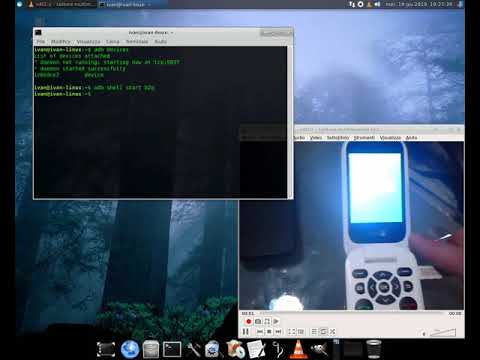Toggle VLC A-B loop button
The image size is (480, 360).
click(x=267, y=321)
